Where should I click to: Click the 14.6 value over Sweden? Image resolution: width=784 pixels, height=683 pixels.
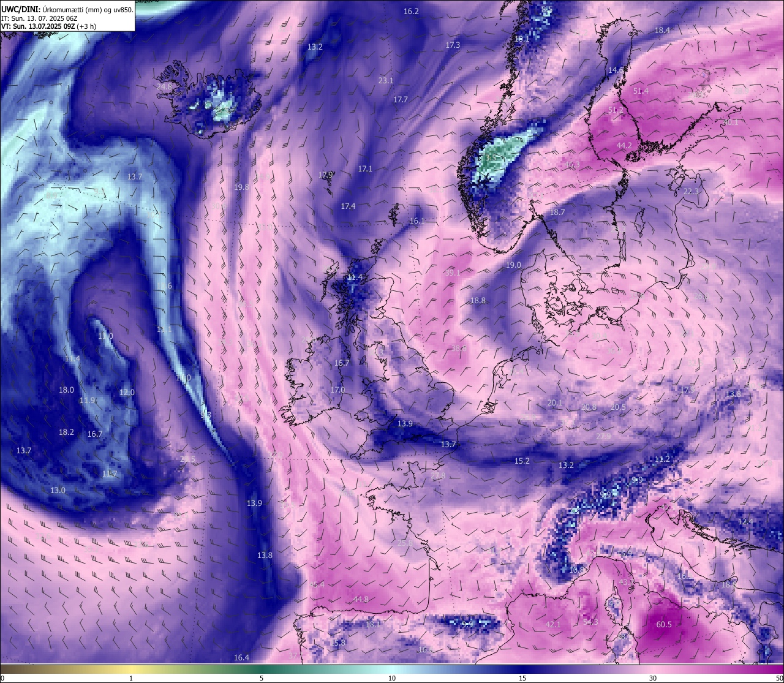[616, 70]
